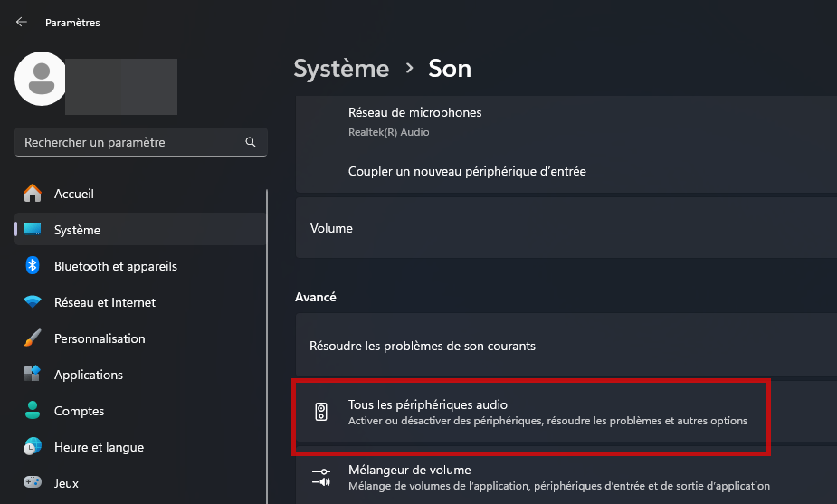Open the Système sidebar section
Image resolution: width=837 pixels, height=504 pixels.
click(x=78, y=230)
